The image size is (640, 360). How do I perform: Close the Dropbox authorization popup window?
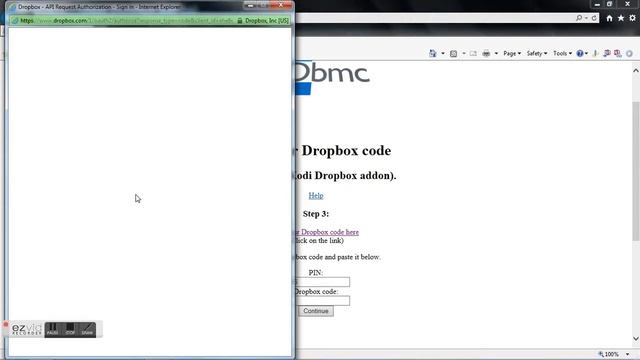[x=281, y=5]
